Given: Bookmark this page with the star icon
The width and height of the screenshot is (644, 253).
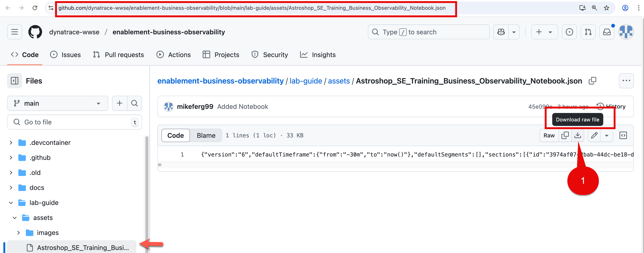Looking at the screenshot, I should pyautogui.click(x=607, y=8).
